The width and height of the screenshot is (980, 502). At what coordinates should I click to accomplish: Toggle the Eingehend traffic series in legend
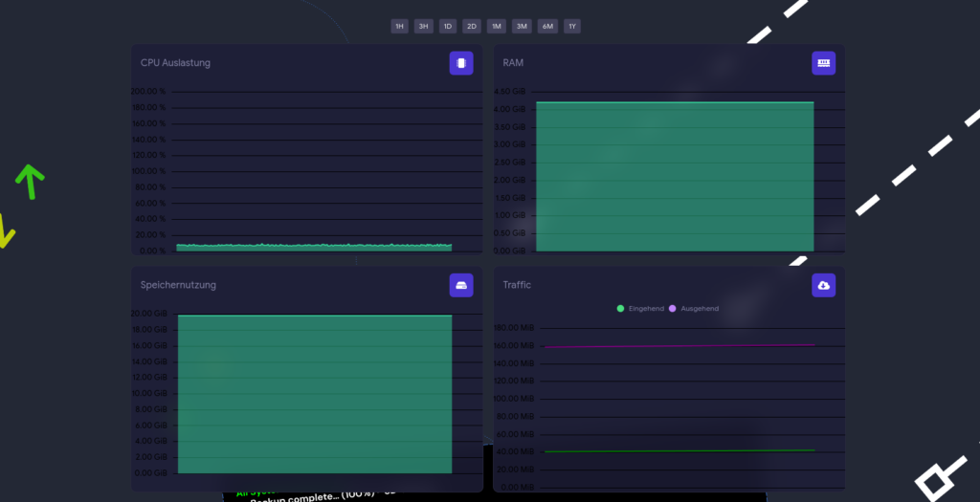(x=640, y=309)
